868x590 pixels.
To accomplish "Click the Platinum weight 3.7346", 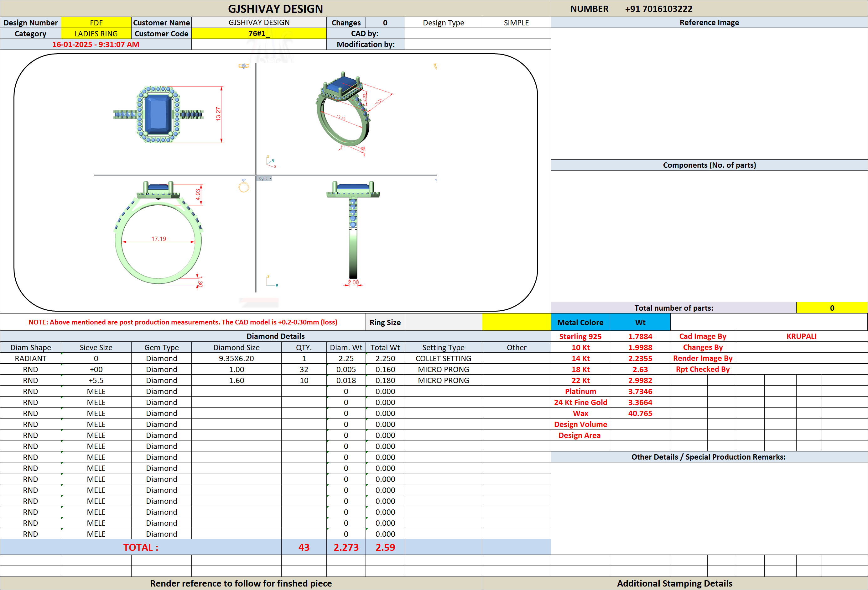I will 640,392.
